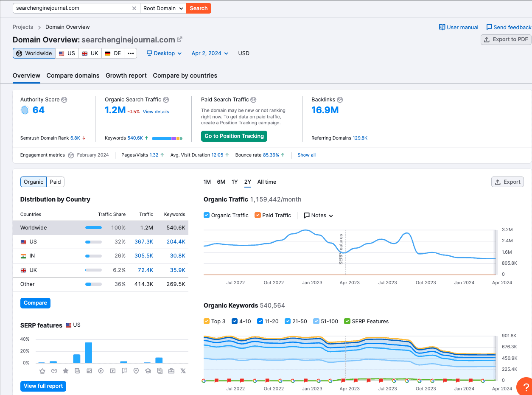The image size is (532, 395).
Task: Click the orange Search button
Action: pos(199,8)
